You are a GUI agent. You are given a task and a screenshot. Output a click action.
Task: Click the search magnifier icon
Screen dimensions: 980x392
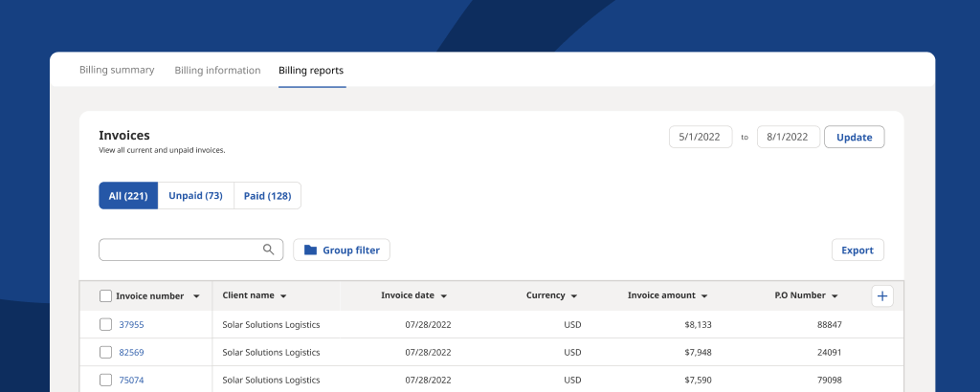[x=269, y=250]
